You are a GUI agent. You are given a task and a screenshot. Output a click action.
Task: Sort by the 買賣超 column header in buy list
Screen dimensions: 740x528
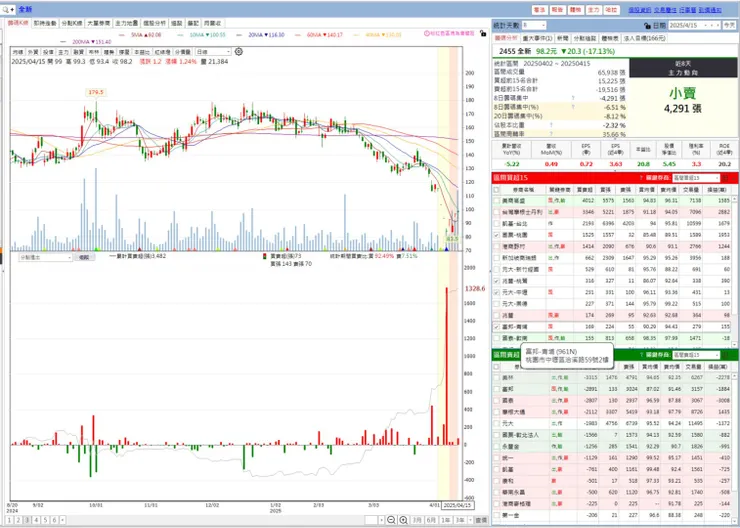click(585, 189)
